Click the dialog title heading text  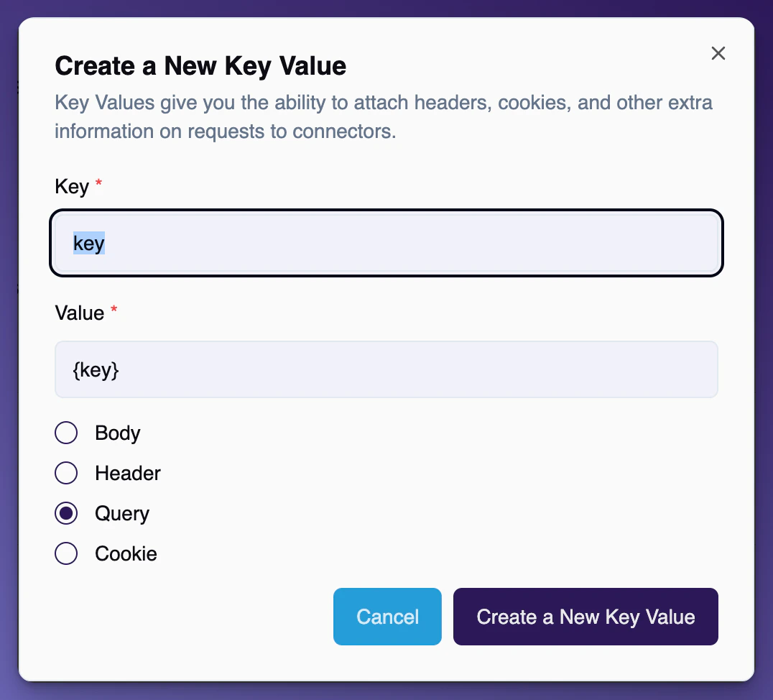pyautogui.click(x=200, y=66)
